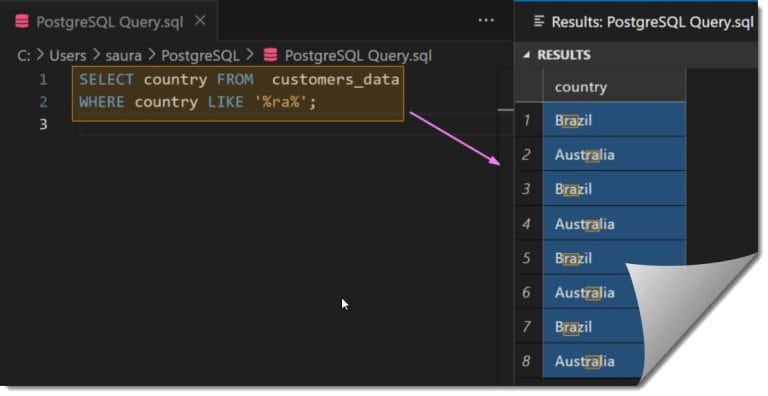Select Brazil cell in result row 5
The width and height of the screenshot is (768, 396).
614,258
